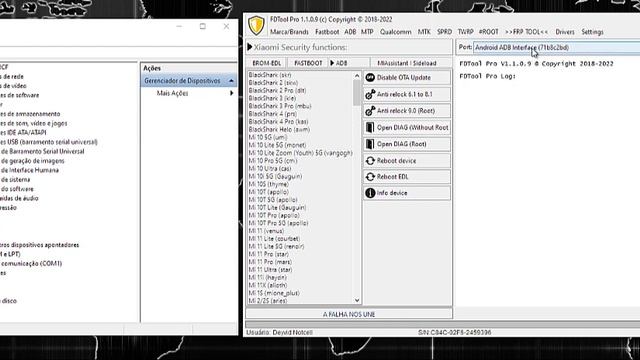Select BlackShark 3 Pro (mbu)

tap(280, 106)
